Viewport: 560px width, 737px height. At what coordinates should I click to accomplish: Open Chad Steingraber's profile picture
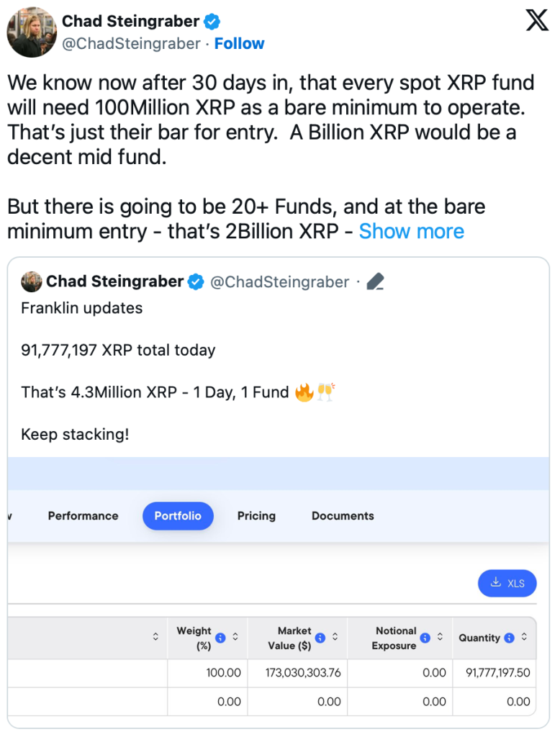tap(32, 32)
